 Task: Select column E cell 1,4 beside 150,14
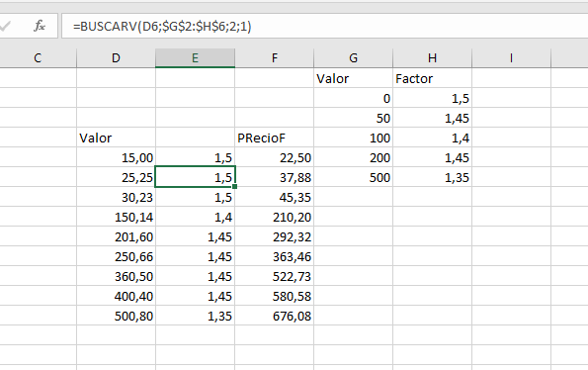click(x=195, y=217)
